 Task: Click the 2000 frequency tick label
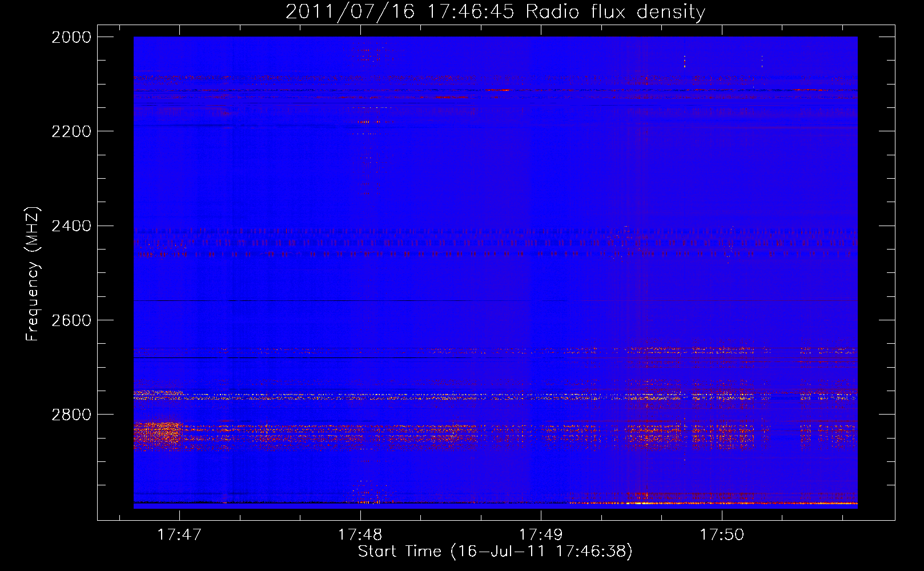point(71,37)
